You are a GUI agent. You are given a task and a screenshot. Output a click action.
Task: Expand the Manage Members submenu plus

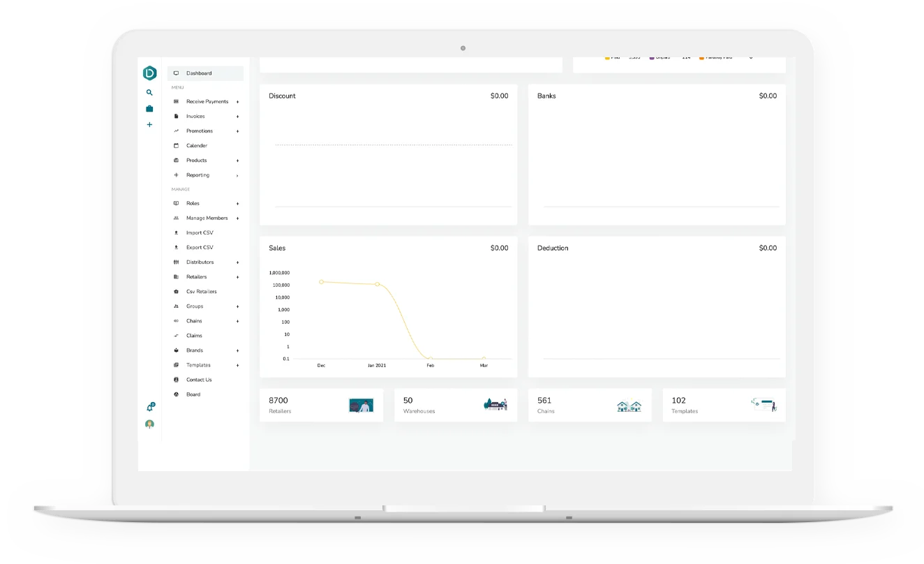[x=237, y=218]
